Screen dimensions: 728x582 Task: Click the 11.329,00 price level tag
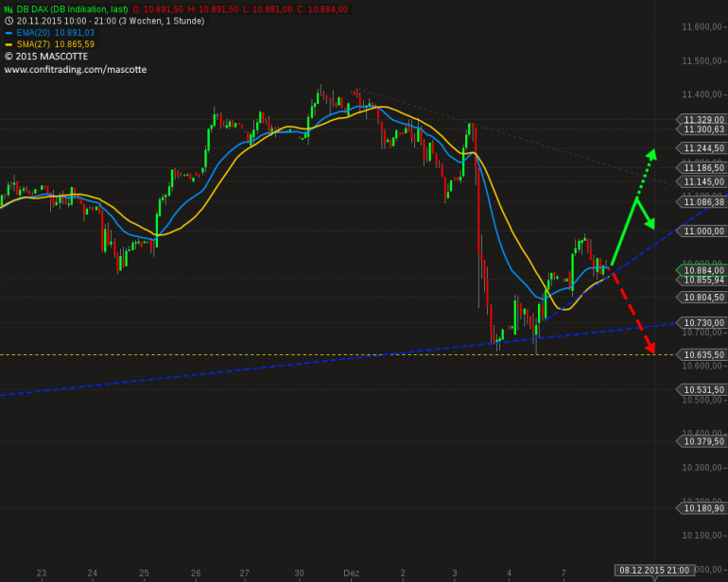point(702,119)
